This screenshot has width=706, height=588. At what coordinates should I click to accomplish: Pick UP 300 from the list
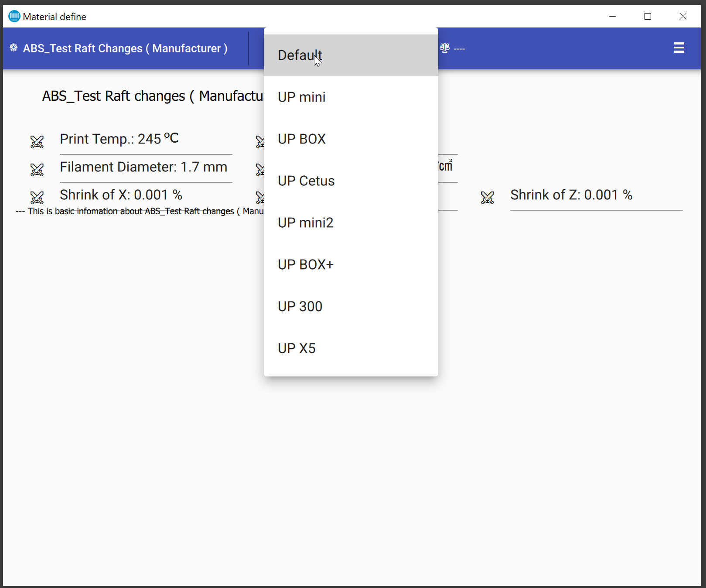(351, 307)
